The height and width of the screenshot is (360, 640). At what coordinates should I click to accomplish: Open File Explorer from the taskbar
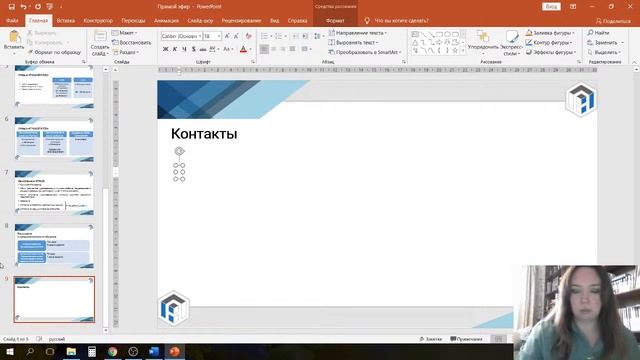71,351
